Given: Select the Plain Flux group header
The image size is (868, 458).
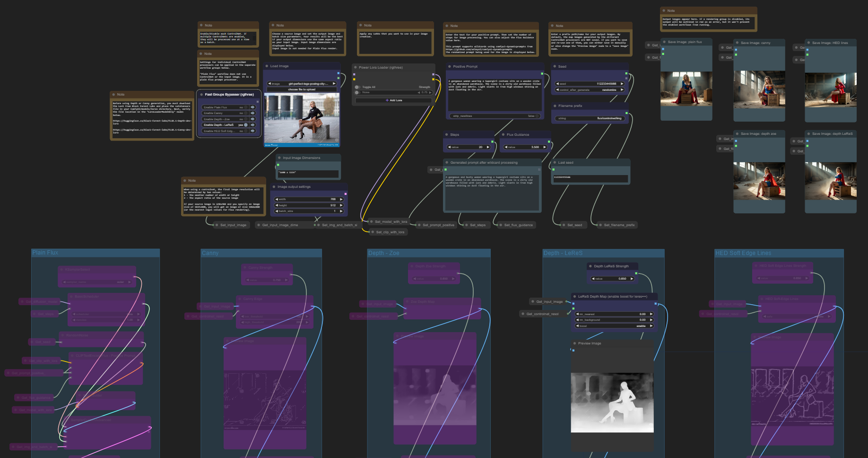Looking at the screenshot, I should (45, 253).
